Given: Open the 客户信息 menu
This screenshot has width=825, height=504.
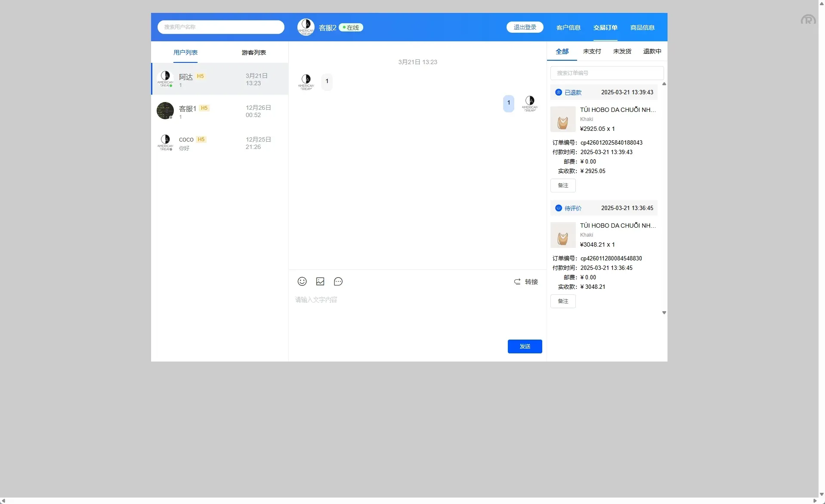Looking at the screenshot, I should coord(568,28).
